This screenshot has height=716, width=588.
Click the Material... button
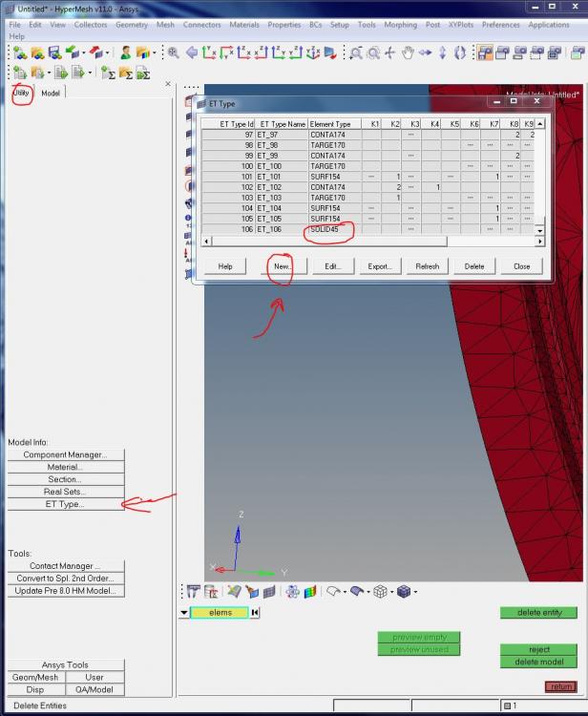click(66, 467)
